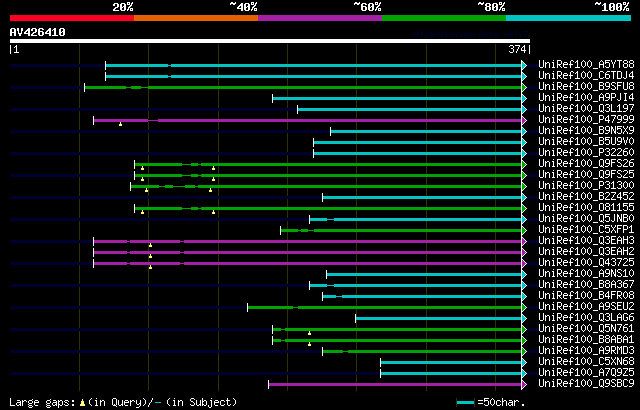Click the end position label 374
This screenshot has width=640, height=410.
click(517, 49)
